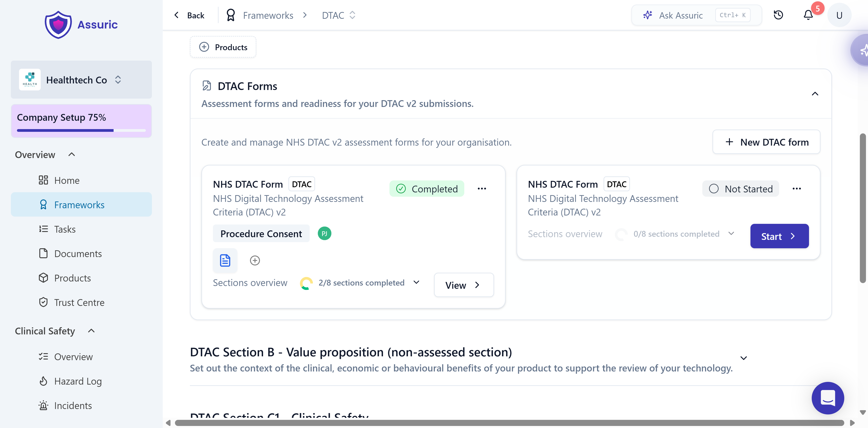Click the DTAC tag on Not Started form
This screenshot has width=868, height=428.
coord(616,184)
